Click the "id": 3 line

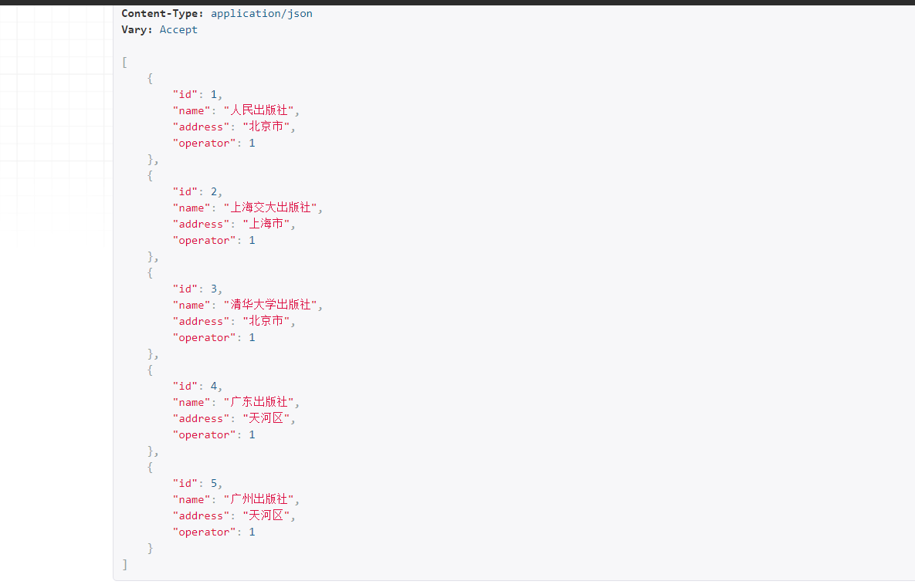tap(197, 289)
